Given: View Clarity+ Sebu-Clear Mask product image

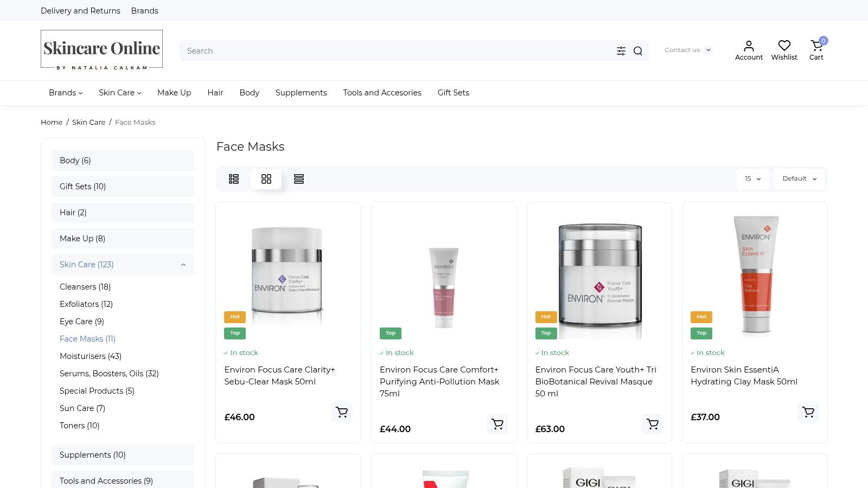Looking at the screenshot, I should [x=288, y=277].
